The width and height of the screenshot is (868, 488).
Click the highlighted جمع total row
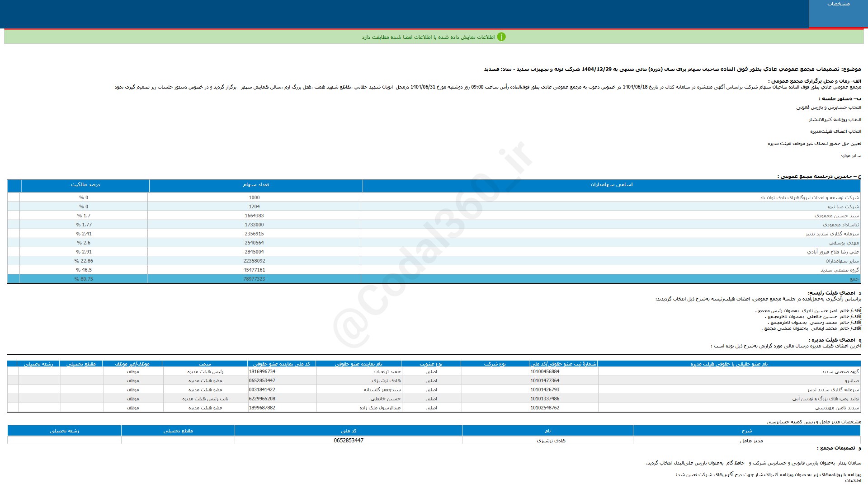point(854,279)
